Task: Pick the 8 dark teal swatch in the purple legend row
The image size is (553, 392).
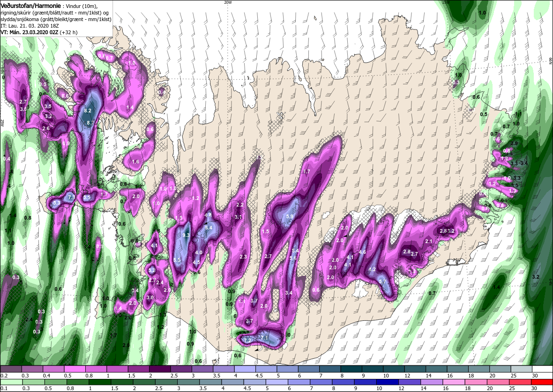Action: [x=351, y=369]
